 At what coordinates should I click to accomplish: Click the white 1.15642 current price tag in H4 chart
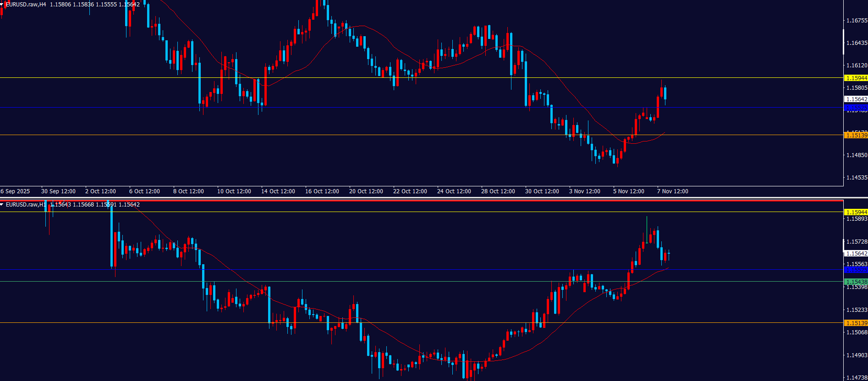pos(856,99)
